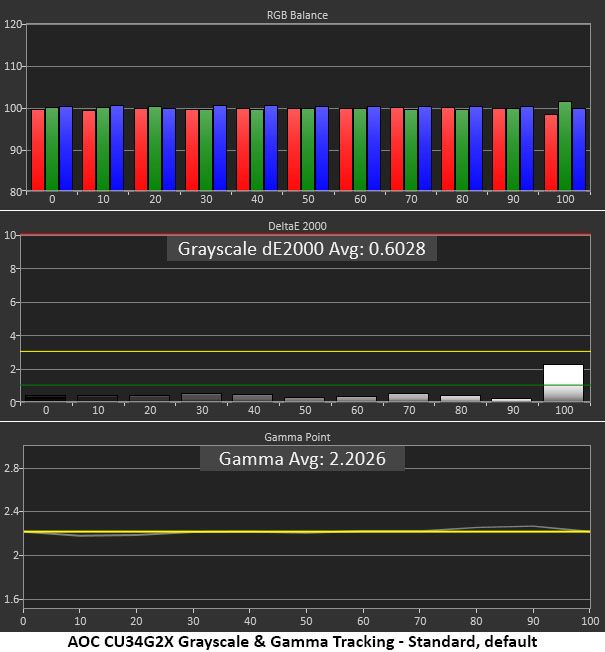Click the red bar at 0 in RGB Balance
The height and width of the screenshot is (652, 605).
(x=38, y=150)
